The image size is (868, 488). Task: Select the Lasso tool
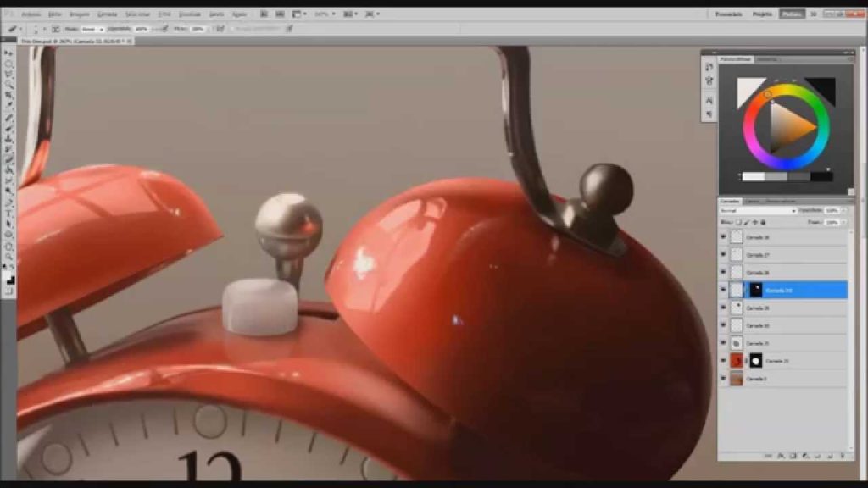click(9, 74)
